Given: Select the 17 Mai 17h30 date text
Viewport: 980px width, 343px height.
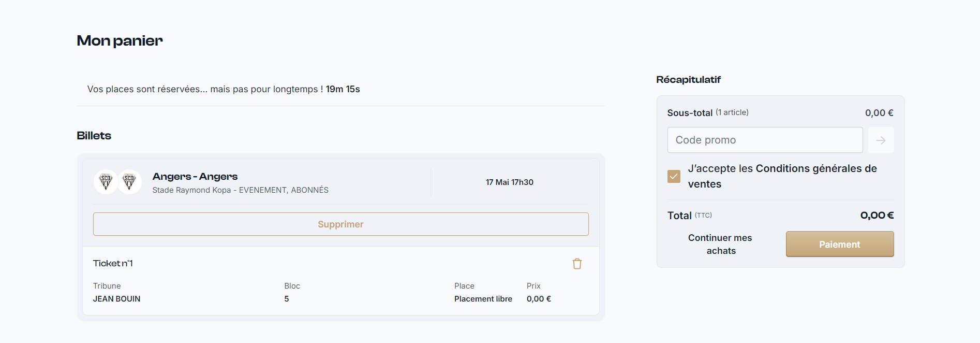Looking at the screenshot, I should [x=510, y=182].
